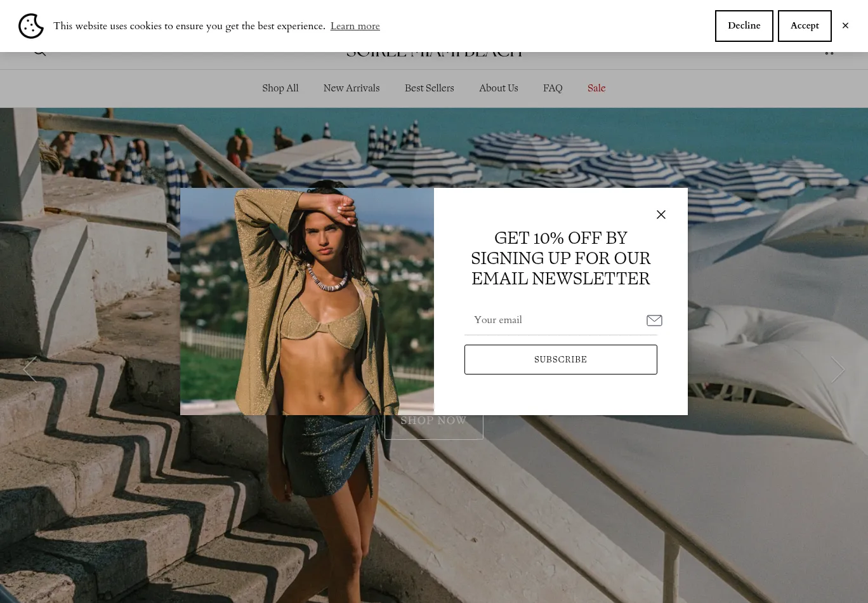Dismiss the cookie banner with the × icon
Screen dimensions: 868x603
[x=845, y=26]
